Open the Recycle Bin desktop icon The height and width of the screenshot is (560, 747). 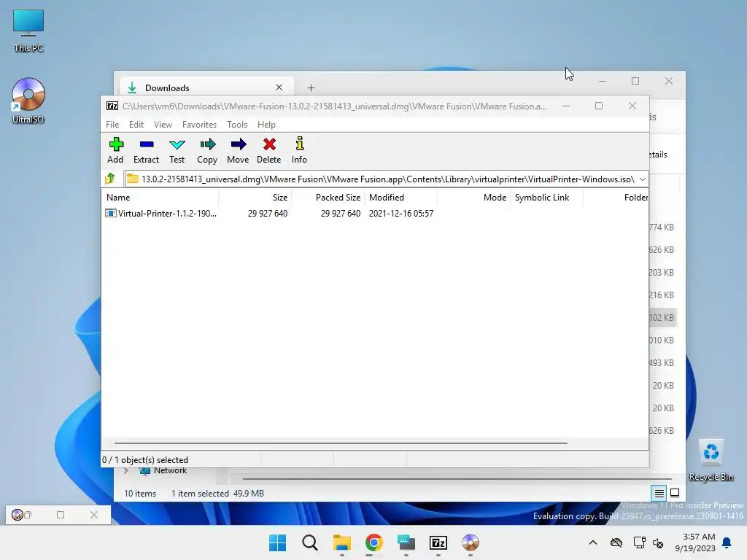711,460
